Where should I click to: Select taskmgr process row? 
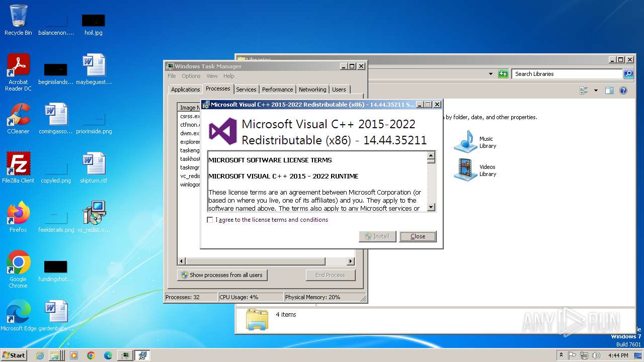[x=190, y=167]
